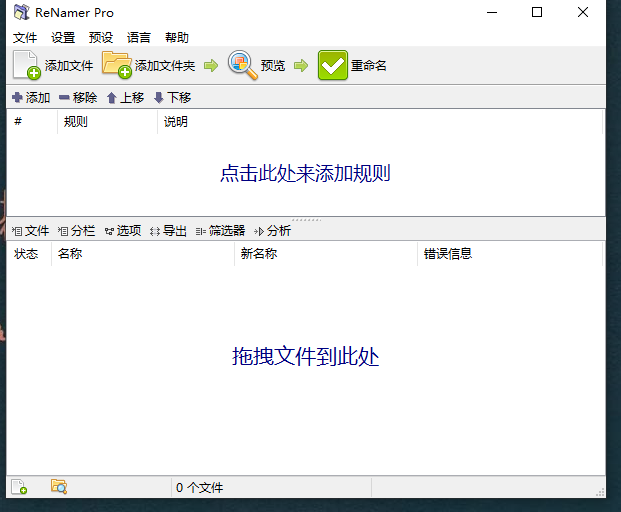Image resolution: width=621 pixels, height=512 pixels.
Task: Sort files by 名称 column header
Action: point(143,254)
